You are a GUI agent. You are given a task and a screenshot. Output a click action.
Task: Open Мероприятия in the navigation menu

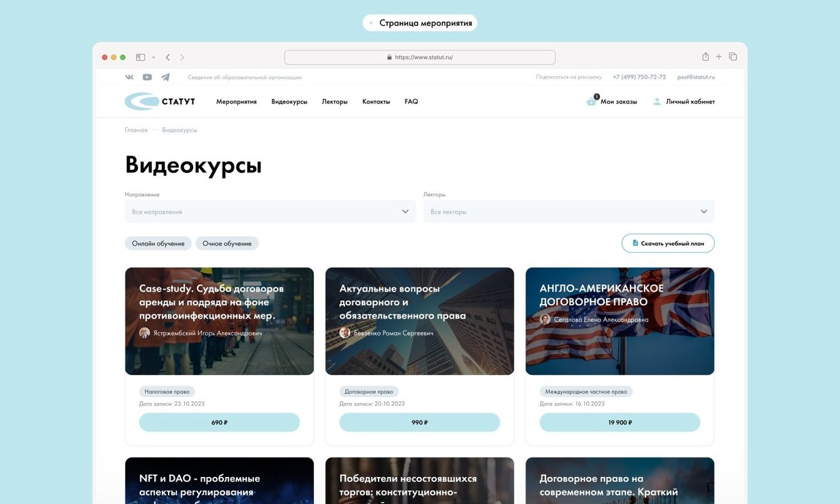pyautogui.click(x=236, y=102)
